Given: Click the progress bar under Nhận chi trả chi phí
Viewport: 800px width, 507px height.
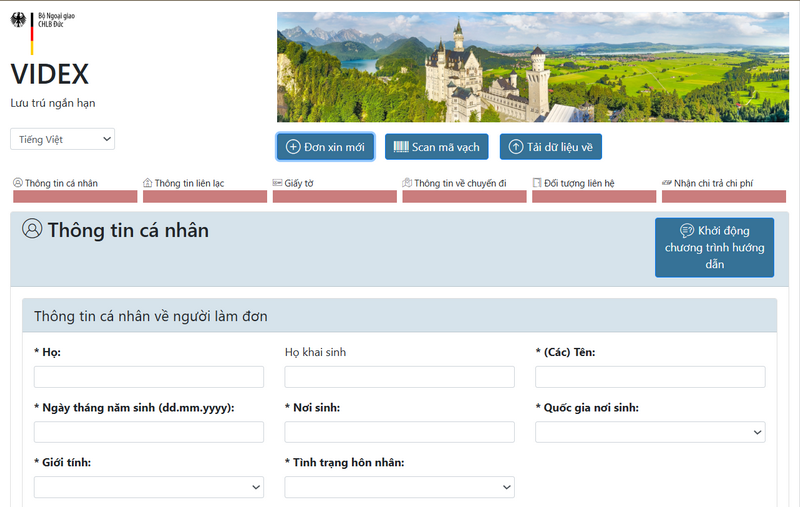Looking at the screenshot, I should [723, 196].
